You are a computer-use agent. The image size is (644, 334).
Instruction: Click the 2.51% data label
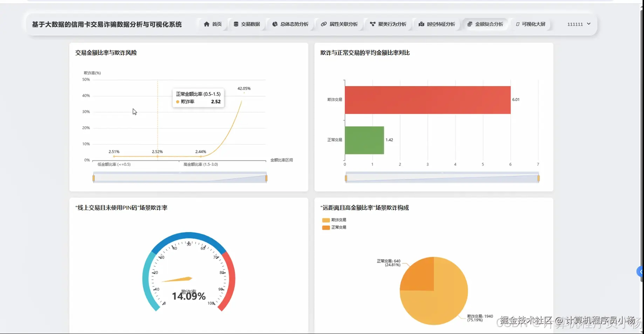coord(114,152)
